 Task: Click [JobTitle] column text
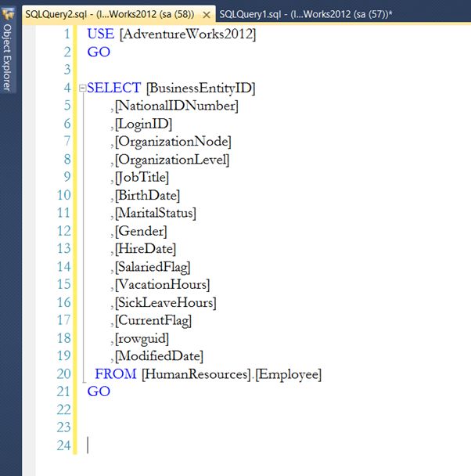(142, 177)
